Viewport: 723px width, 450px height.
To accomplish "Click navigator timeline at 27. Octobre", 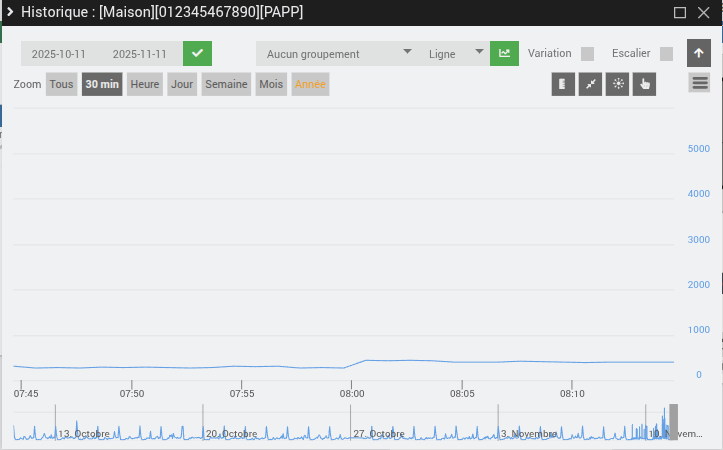I will tap(379, 434).
